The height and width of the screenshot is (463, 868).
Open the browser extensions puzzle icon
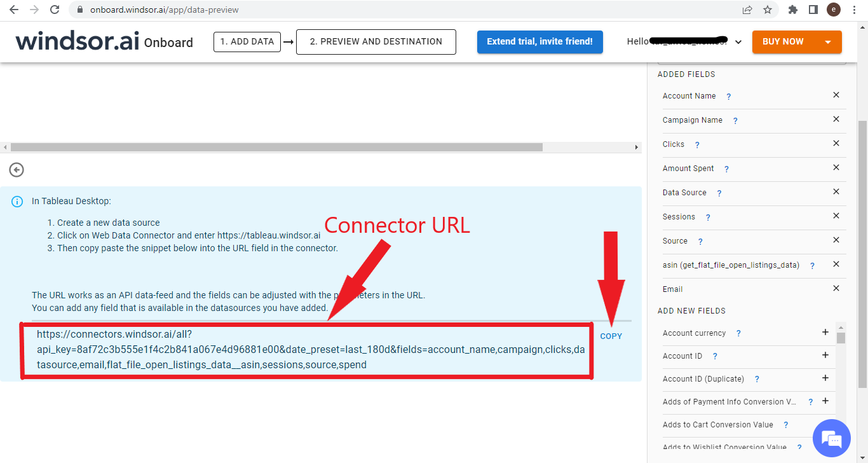pos(792,10)
